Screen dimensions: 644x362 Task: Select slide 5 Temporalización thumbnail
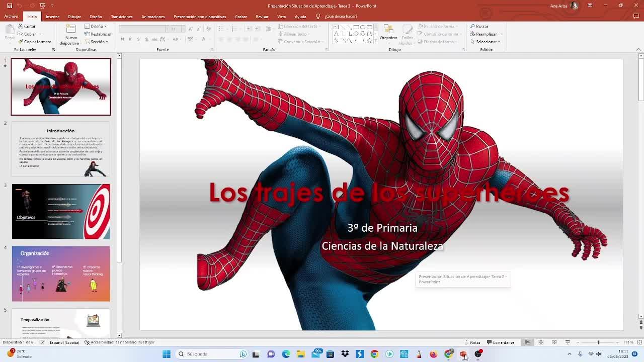click(61, 323)
